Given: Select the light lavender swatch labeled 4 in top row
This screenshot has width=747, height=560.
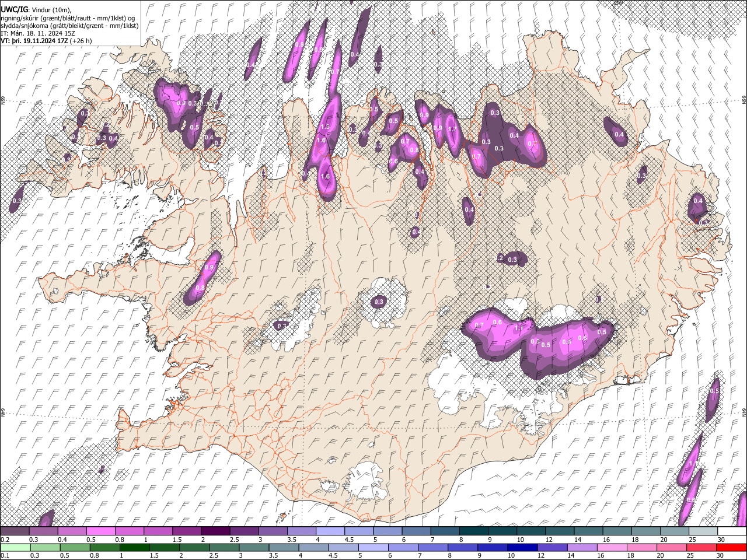Looking at the screenshot, I should tap(330, 531).
